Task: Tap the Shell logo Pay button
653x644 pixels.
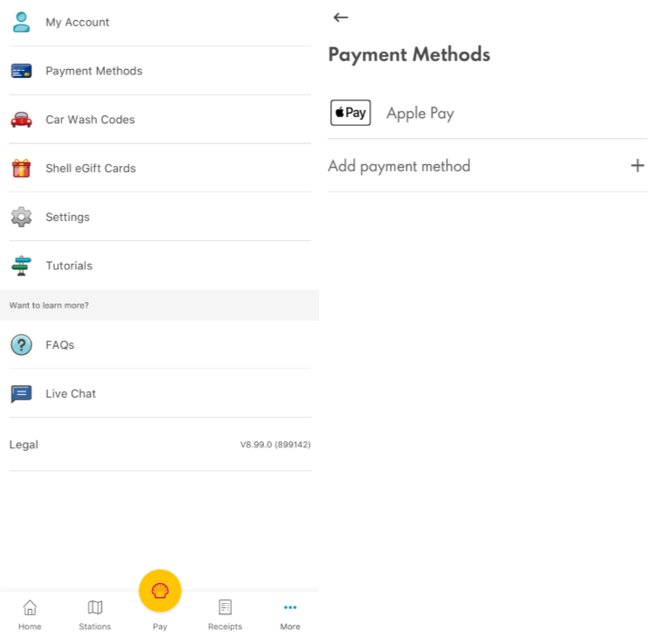Action: click(x=160, y=591)
